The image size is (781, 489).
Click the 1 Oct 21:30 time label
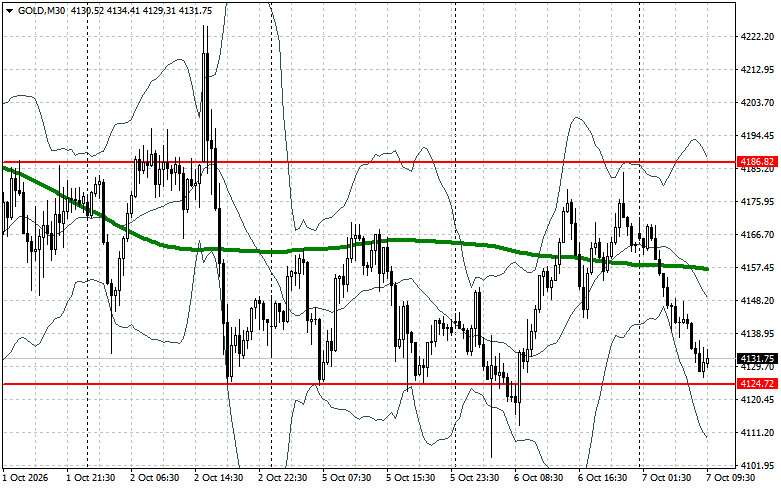91,478
